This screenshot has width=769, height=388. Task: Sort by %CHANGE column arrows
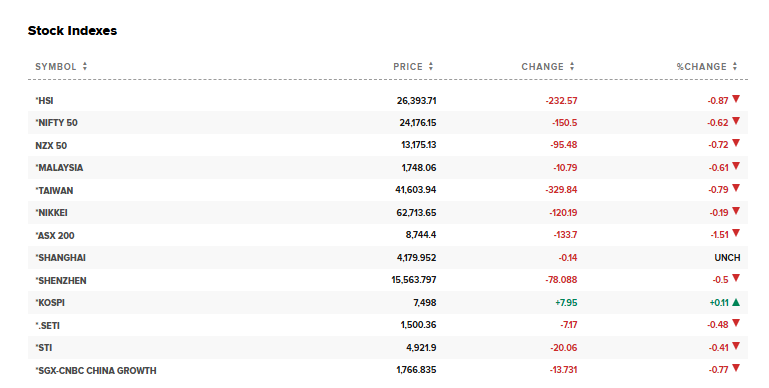735,66
